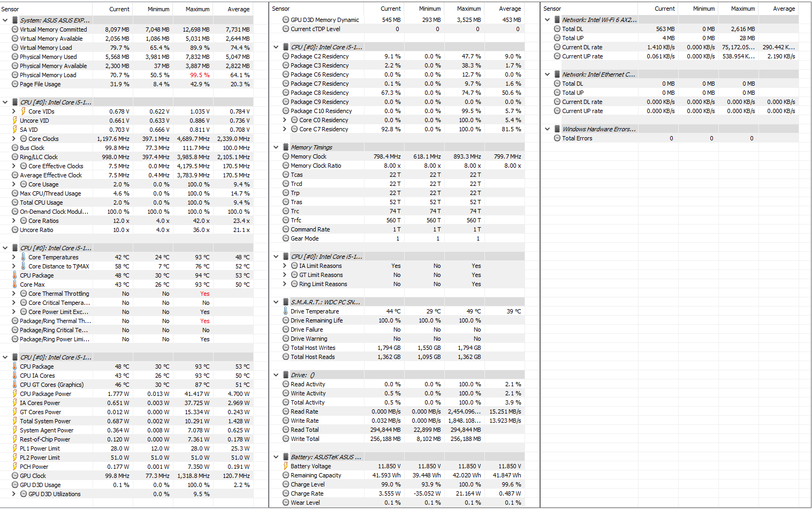Expand the Core Usage row
Screen dimensions: 812x509
click(x=14, y=184)
